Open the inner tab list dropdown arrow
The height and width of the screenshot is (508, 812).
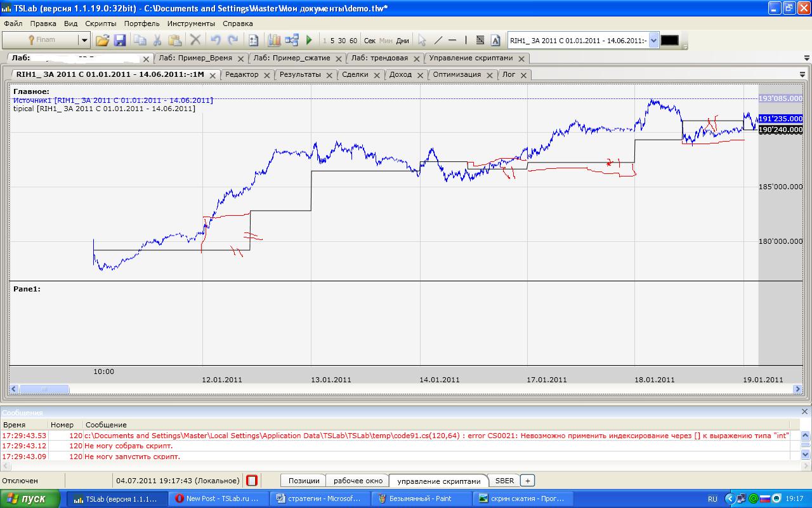pos(802,74)
